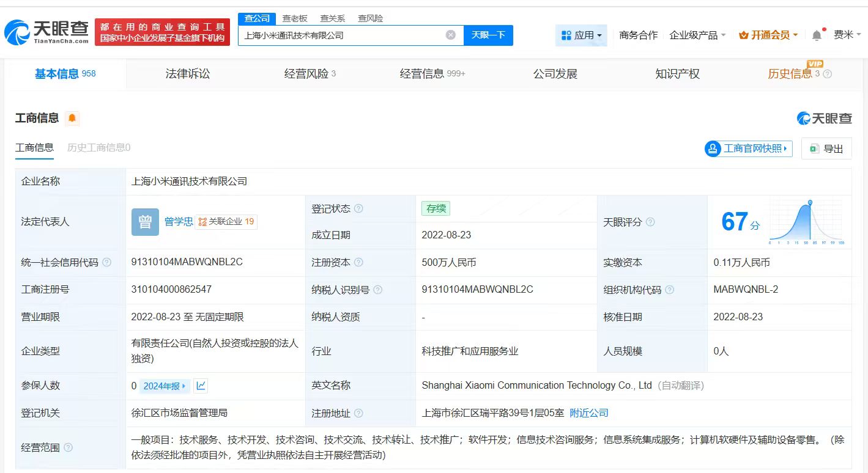This screenshot has height=473, width=868.
Task: Select the 查公司 search tab
Action: (257, 18)
